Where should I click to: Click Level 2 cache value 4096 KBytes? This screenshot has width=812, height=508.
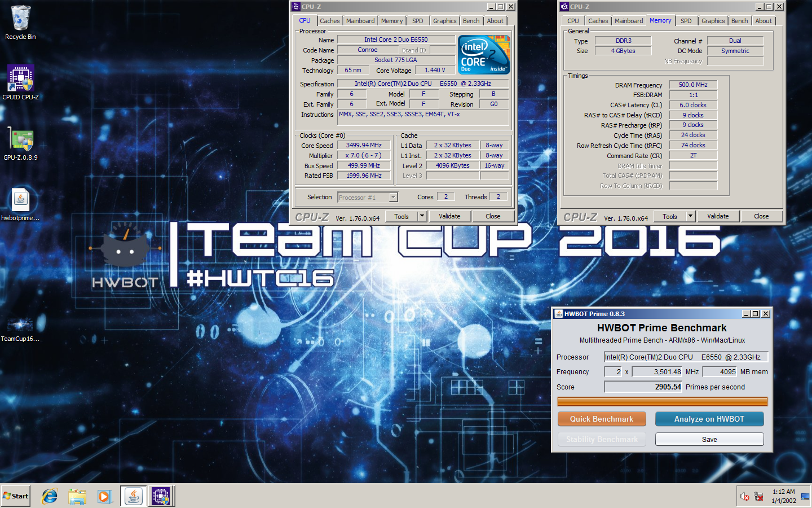click(x=452, y=165)
